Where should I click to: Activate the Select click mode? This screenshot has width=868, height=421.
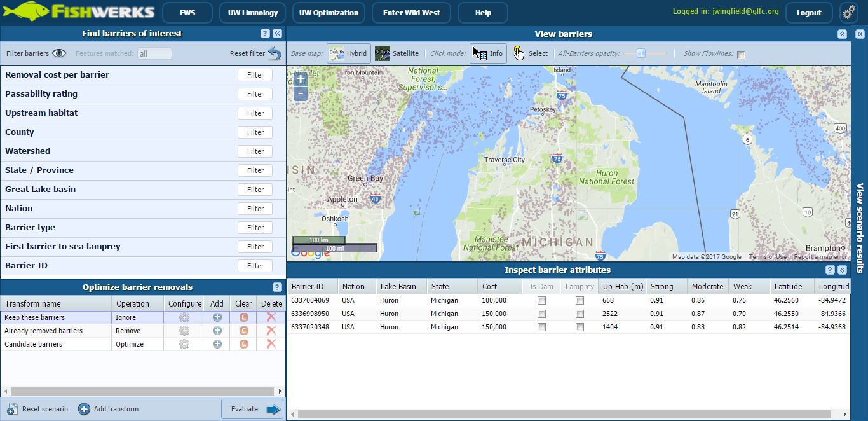point(531,53)
